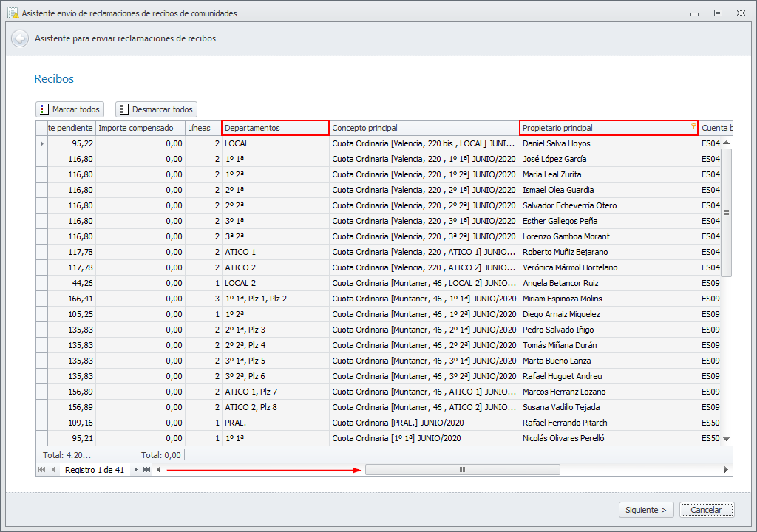Go to first record navigator icon
The image size is (757, 532).
[42, 470]
